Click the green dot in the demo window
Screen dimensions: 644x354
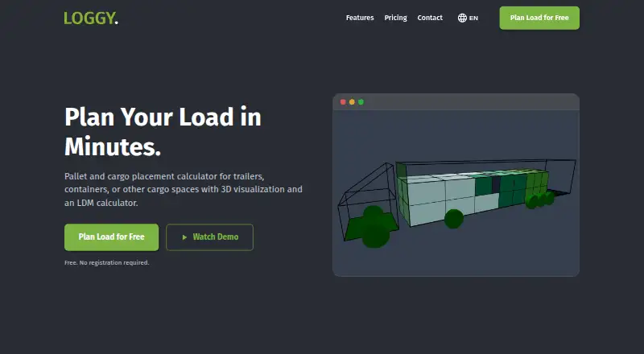(x=361, y=102)
